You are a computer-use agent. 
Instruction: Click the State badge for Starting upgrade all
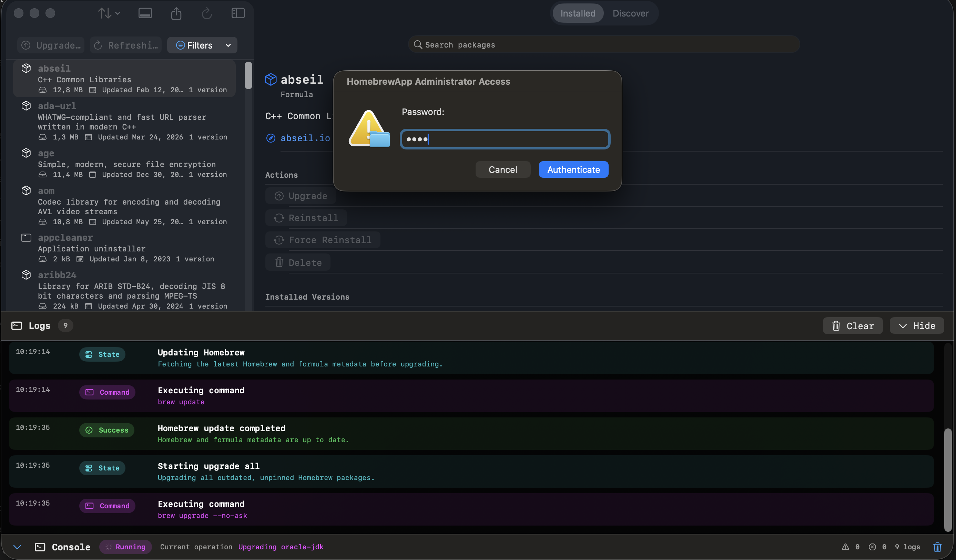pyautogui.click(x=102, y=468)
